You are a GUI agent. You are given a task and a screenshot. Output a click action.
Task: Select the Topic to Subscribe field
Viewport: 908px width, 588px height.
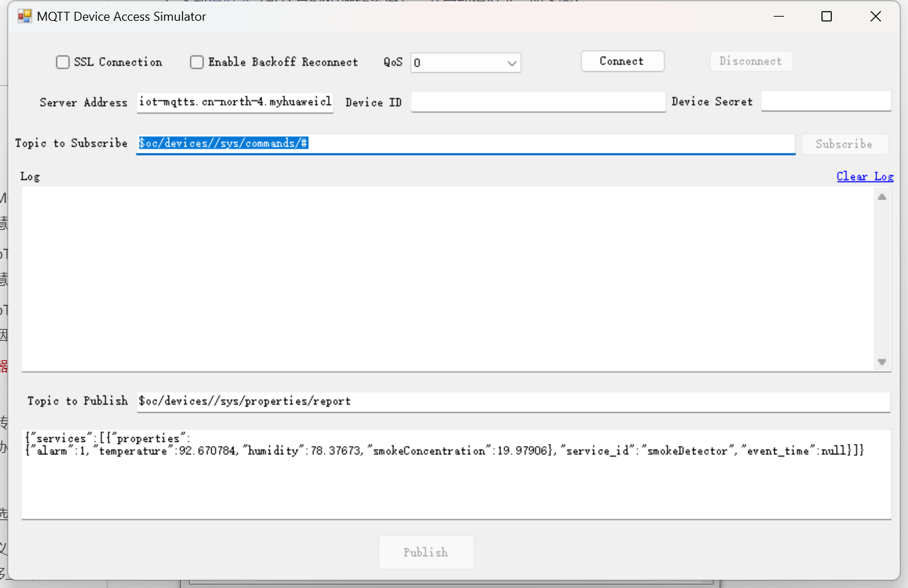click(x=465, y=143)
